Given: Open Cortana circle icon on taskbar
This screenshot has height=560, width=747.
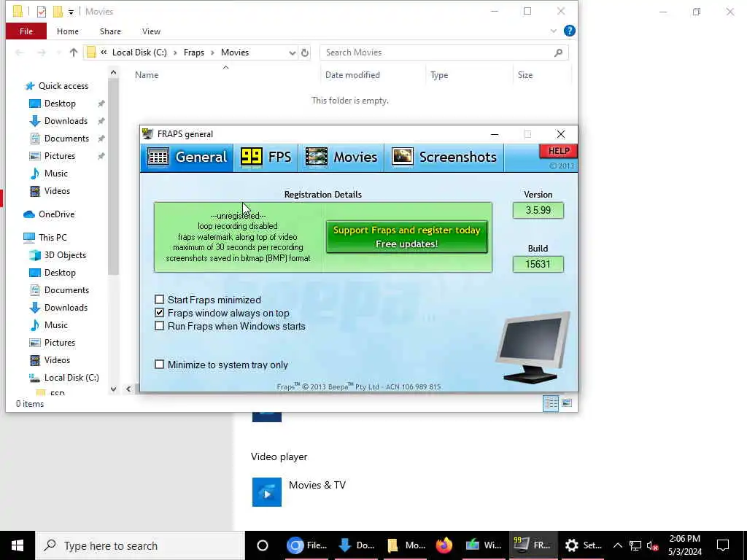Looking at the screenshot, I should click(x=262, y=545).
